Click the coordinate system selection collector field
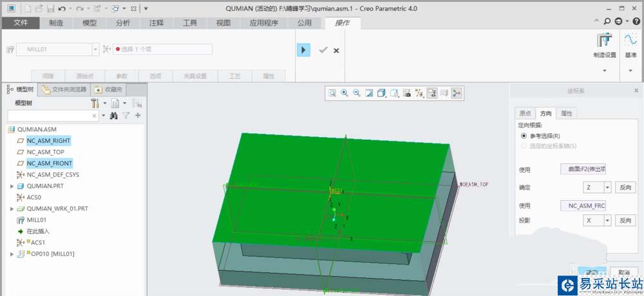644x296 pixels. pos(163,50)
